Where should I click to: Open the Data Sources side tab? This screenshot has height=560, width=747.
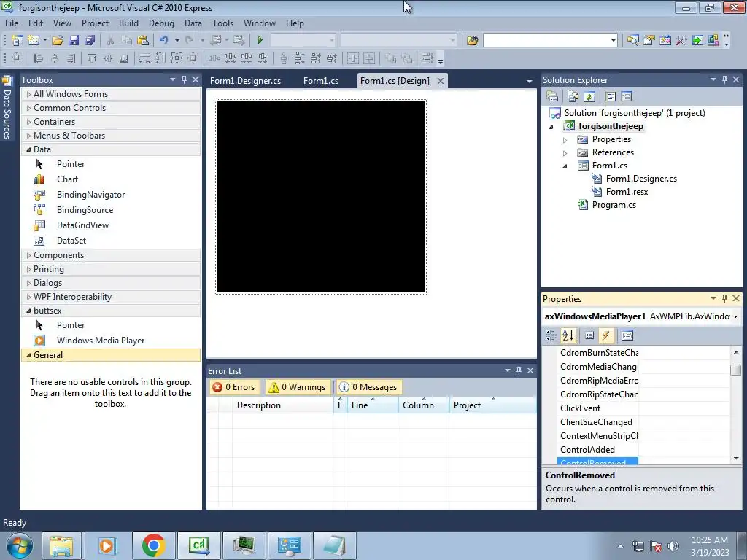click(x=7, y=109)
